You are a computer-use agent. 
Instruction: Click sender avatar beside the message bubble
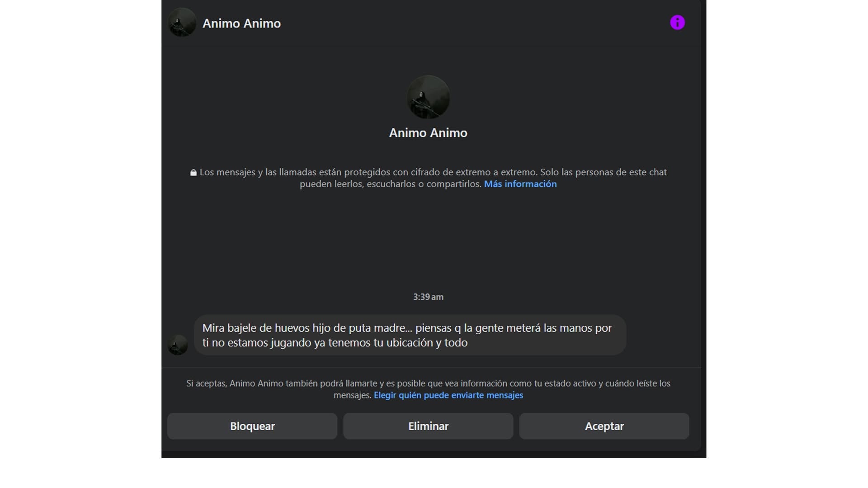click(x=178, y=345)
